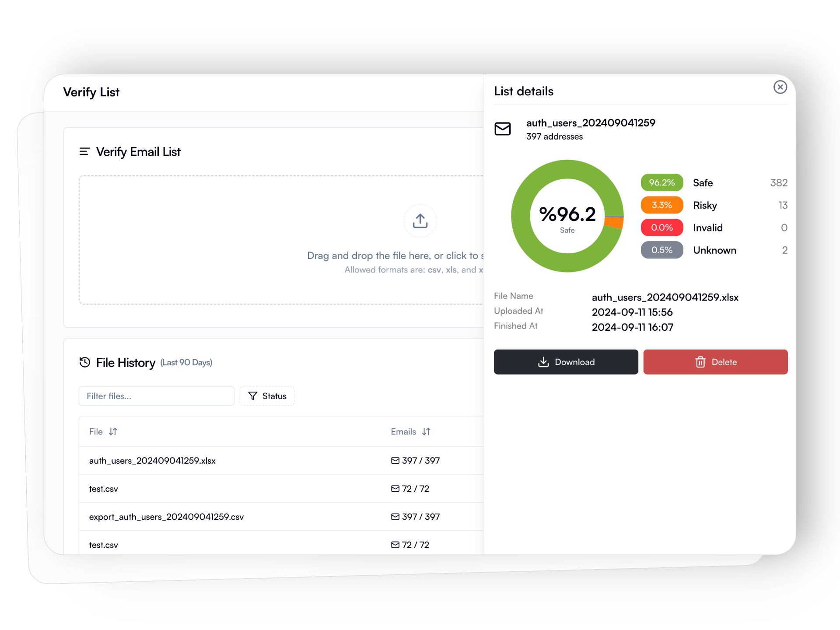The width and height of the screenshot is (840, 630).
Task: Click the download icon on Download button
Action: tap(543, 361)
